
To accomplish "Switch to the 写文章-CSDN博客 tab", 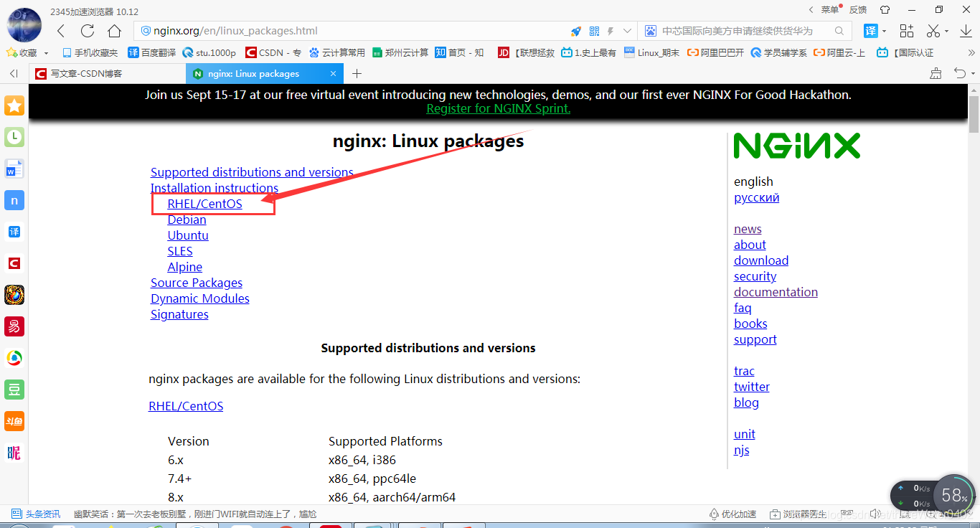I will 108,73.
